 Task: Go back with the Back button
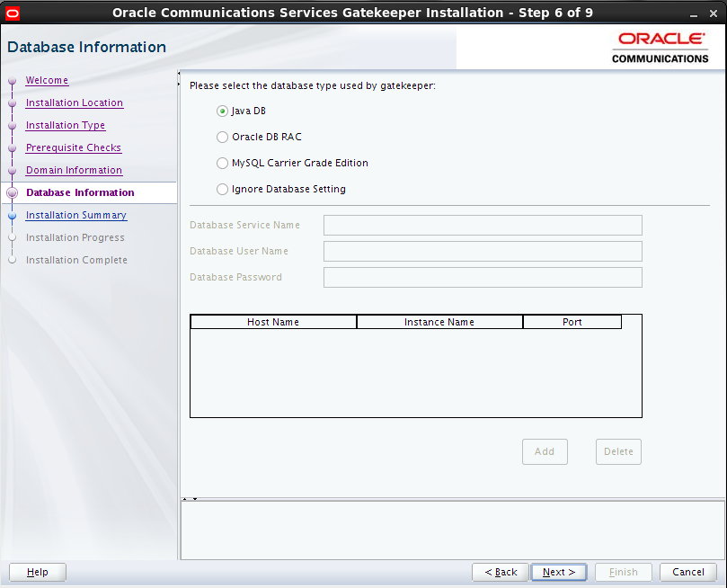tap(501, 572)
